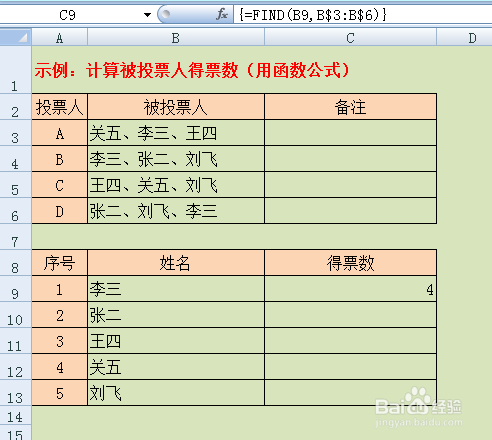Viewport: 492px width, 440px height.
Task: Click cell 张二、刘飞、李三
Action: coord(176,211)
